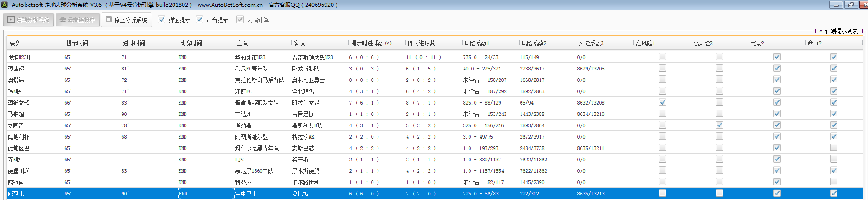The width and height of the screenshot is (868, 200).
Task: Uncheck 高风险2 for the 立陶乙 row
Action: click(x=719, y=125)
